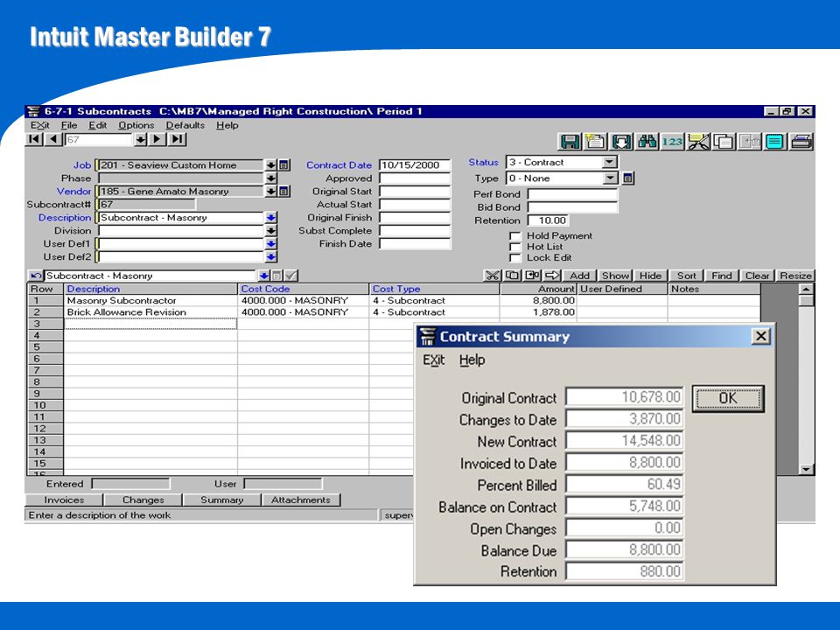Click the Add button above the grid
Screen dimensions: 840x630
(x=579, y=276)
